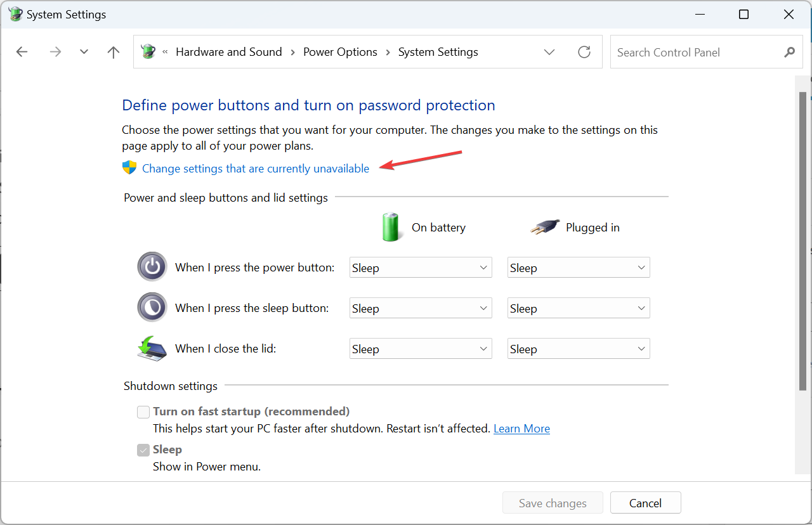The image size is (812, 525).
Task: Click the sleep button moon icon
Action: [x=152, y=308]
